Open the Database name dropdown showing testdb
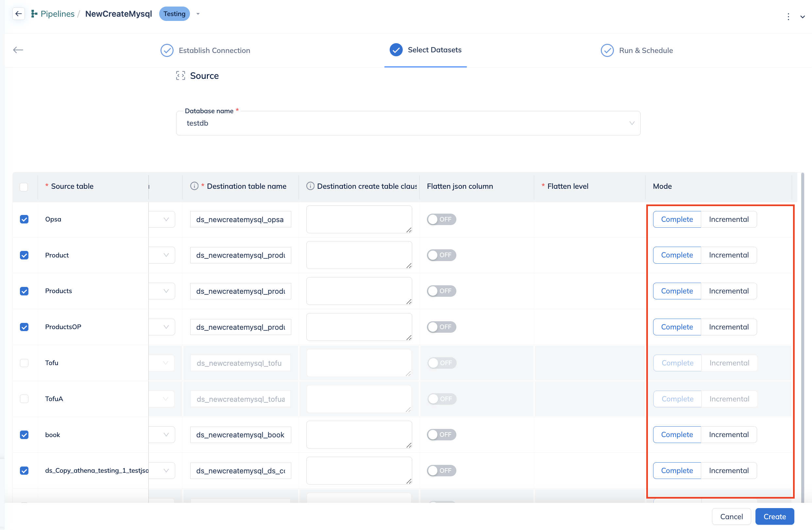Image resolution: width=812 pixels, height=530 pixels. (408, 123)
